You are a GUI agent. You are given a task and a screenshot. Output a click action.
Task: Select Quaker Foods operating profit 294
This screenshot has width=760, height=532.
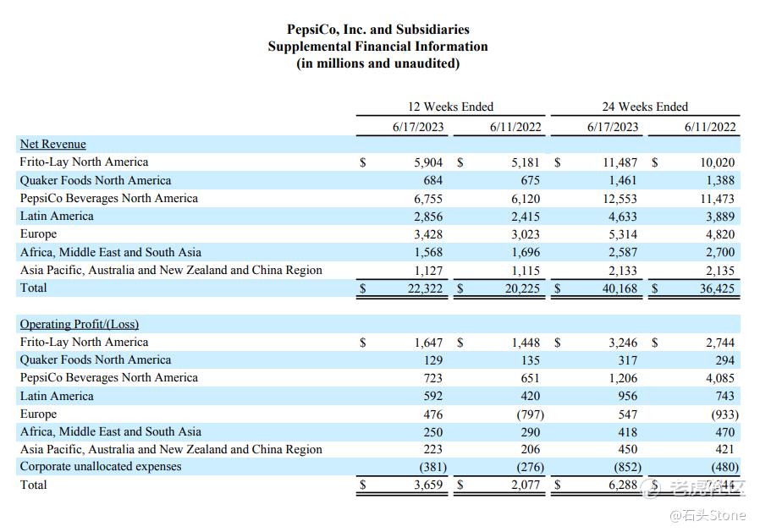point(725,360)
